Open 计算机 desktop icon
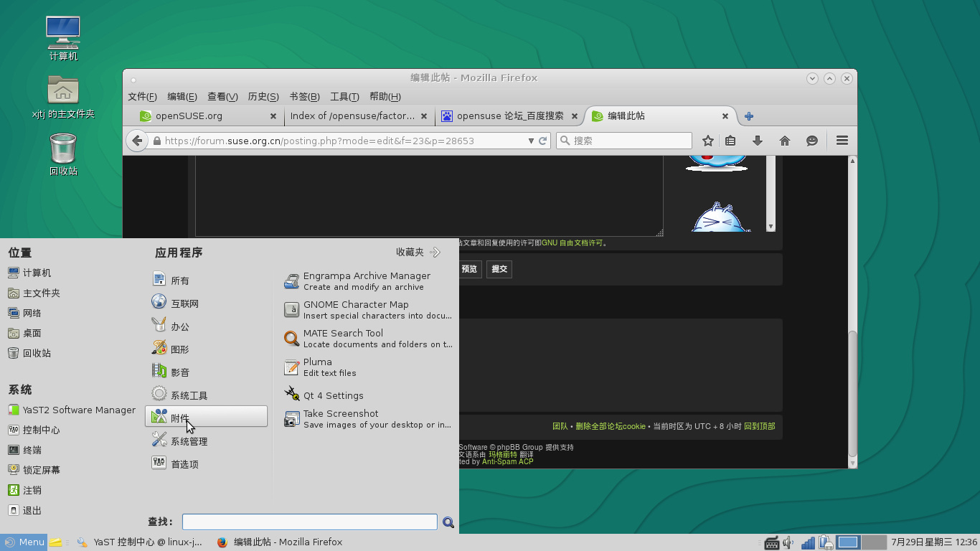This screenshot has height=551, width=980. coord(63,39)
